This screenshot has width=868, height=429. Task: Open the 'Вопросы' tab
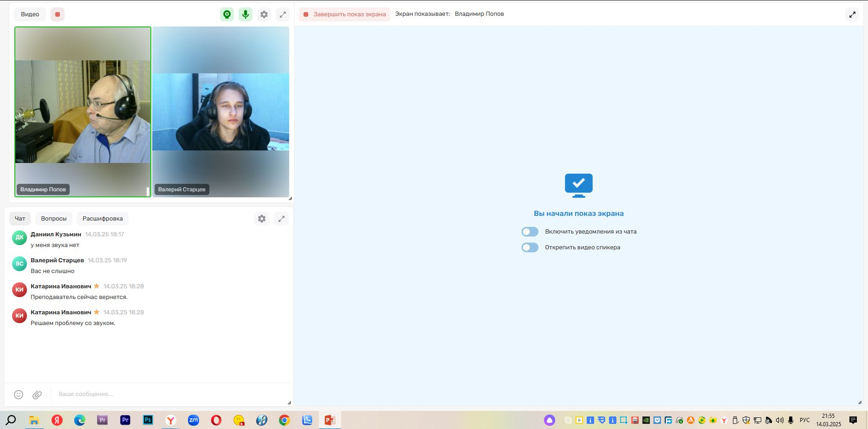(54, 219)
